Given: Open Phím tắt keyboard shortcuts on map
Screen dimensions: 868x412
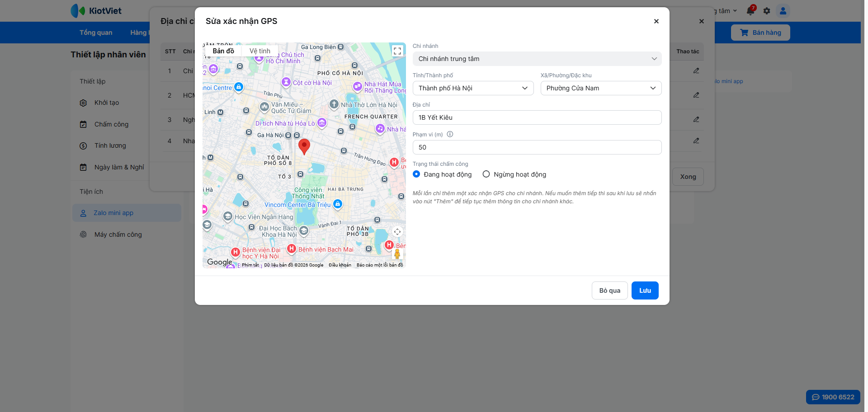Looking at the screenshot, I should pyautogui.click(x=250, y=265).
